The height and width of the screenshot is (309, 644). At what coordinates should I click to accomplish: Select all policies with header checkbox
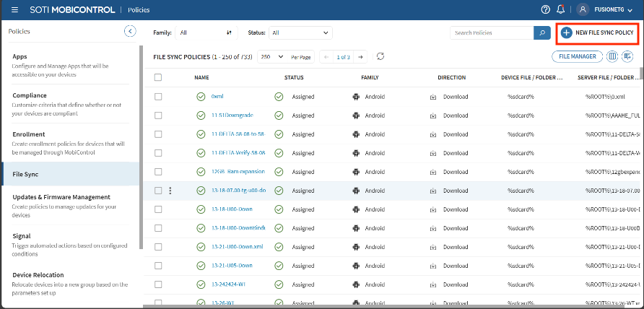pyautogui.click(x=158, y=77)
